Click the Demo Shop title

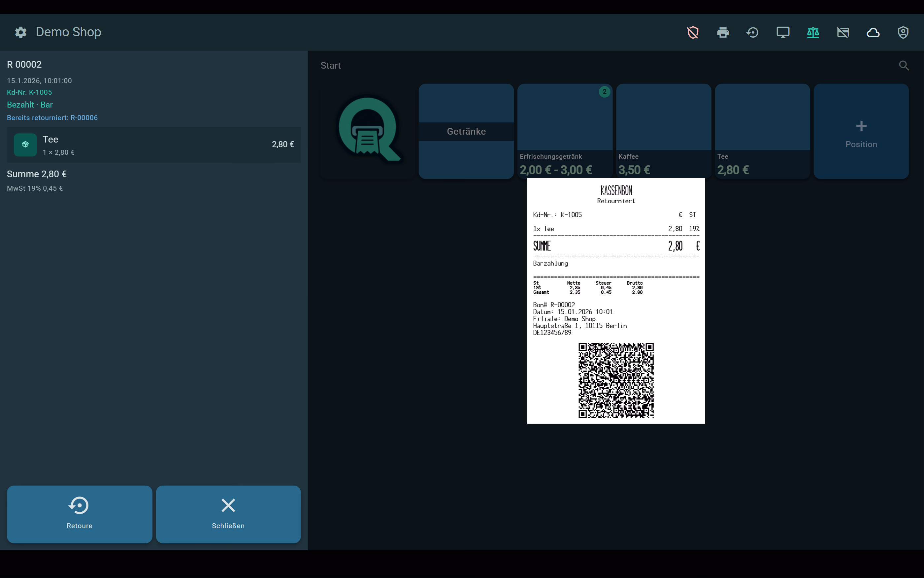pyautogui.click(x=68, y=32)
